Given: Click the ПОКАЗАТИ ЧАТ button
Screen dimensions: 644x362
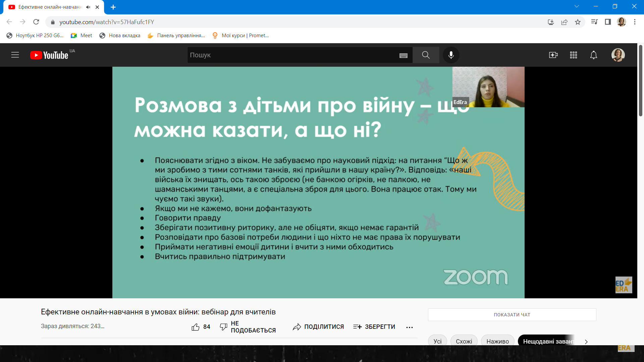Looking at the screenshot, I should coord(512,315).
